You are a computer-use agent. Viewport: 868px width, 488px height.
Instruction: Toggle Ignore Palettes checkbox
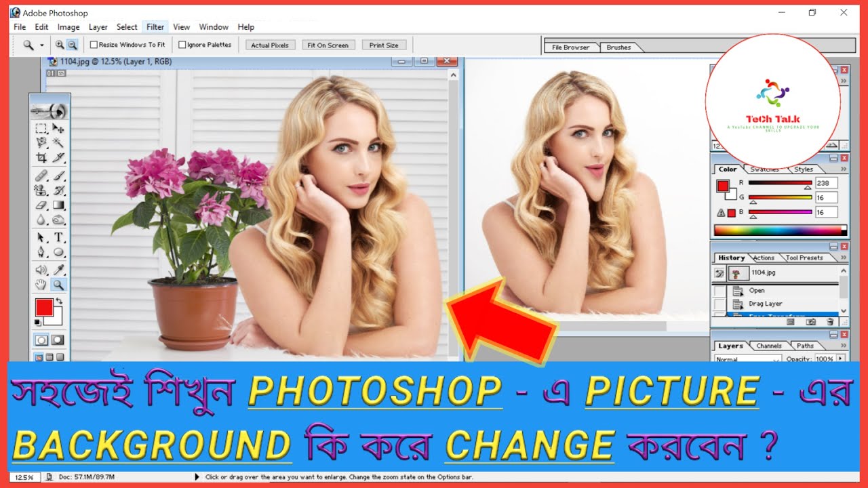click(x=182, y=45)
